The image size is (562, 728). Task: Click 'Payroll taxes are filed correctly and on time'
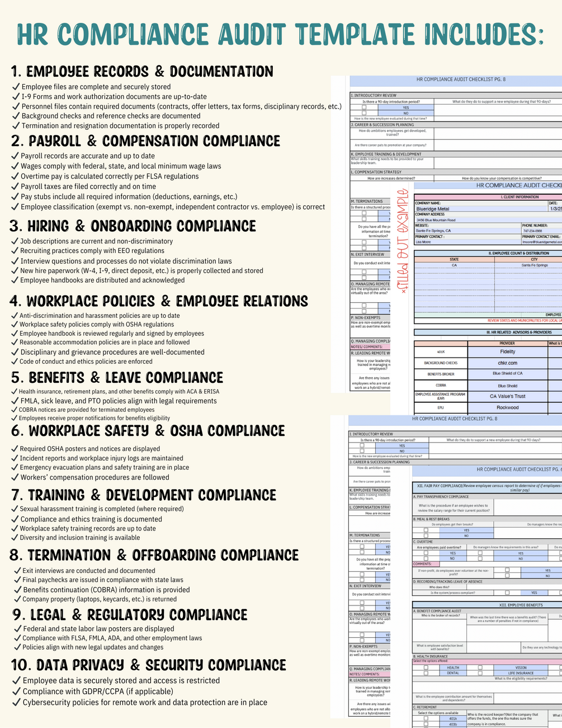click(x=88, y=186)
